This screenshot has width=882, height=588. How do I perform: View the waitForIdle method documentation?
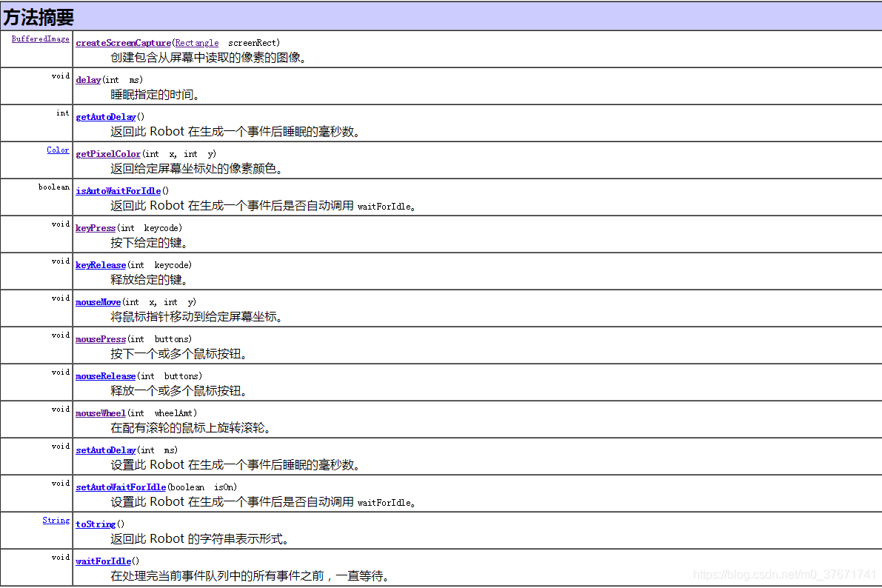coord(102,561)
